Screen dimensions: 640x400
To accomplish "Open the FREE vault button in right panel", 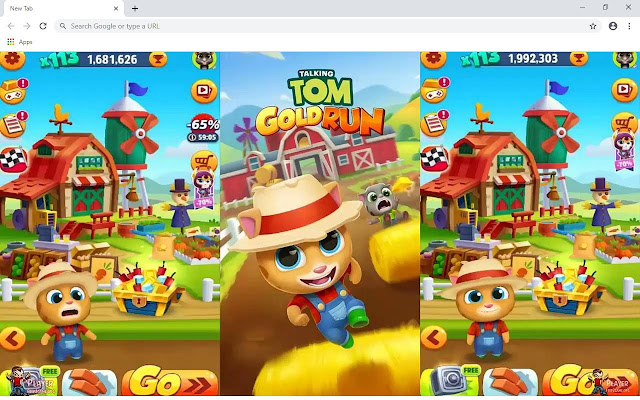I will tap(450, 381).
